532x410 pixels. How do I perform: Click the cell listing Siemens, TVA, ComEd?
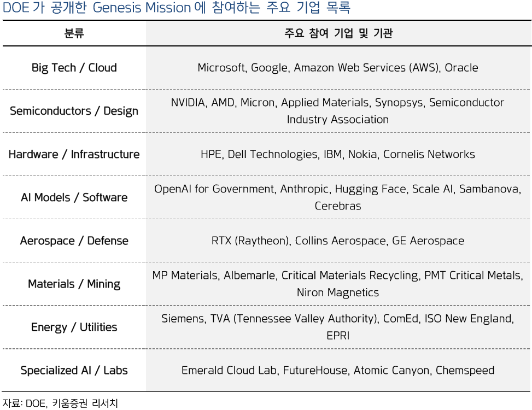pos(338,327)
